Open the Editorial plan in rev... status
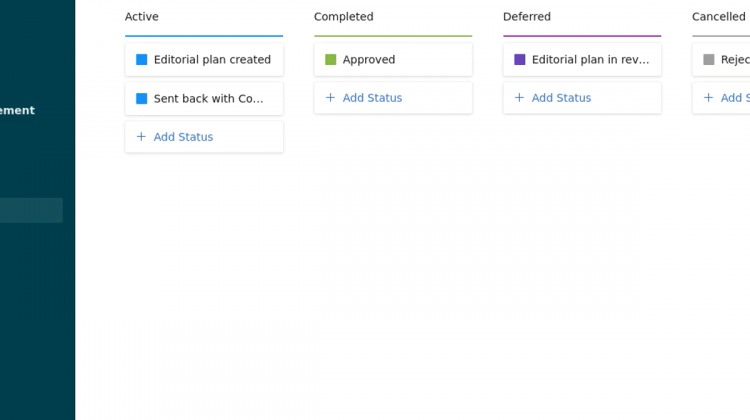This screenshot has width=750, height=420. pyautogui.click(x=590, y=60)
